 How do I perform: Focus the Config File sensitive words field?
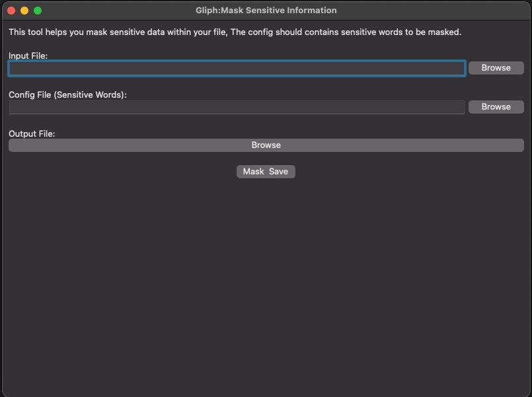pos(237,107)
